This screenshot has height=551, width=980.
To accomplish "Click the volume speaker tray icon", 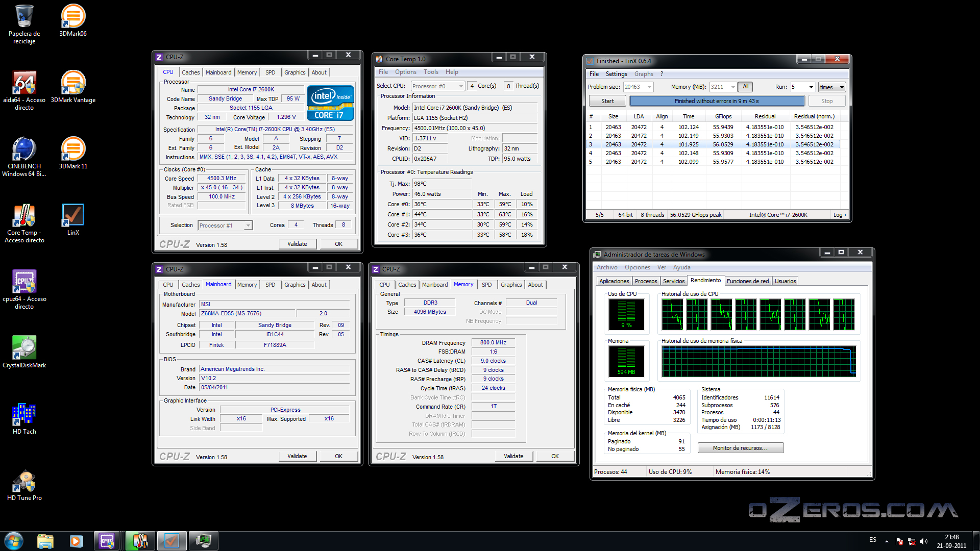I will click(x=923, y=541).
